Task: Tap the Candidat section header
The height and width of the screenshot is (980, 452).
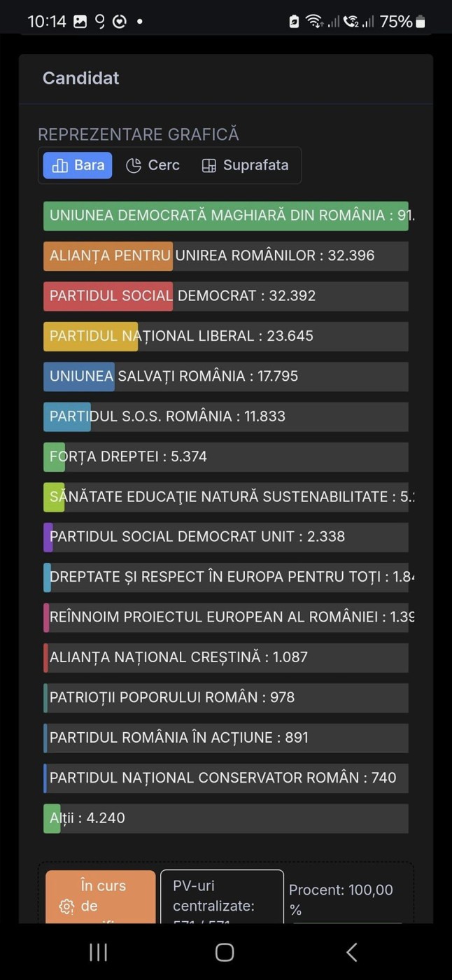Action: click(x=81, y=78)
